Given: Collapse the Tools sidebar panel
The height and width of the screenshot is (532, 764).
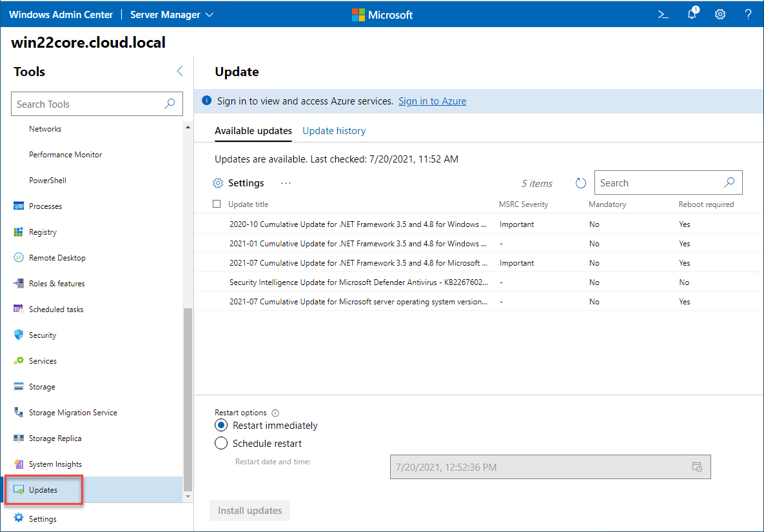Looking at the screenshot, I should pos(179,72).
